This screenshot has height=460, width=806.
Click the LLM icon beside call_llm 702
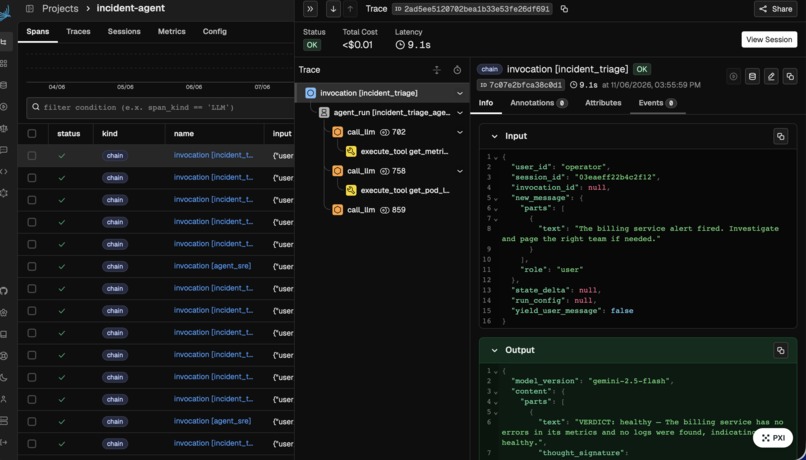click(337, 132)
